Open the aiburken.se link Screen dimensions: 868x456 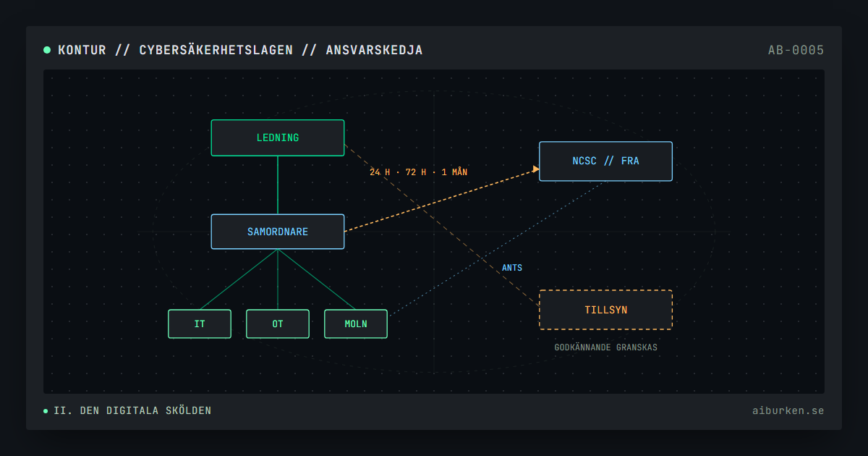(x=788, y=410)
